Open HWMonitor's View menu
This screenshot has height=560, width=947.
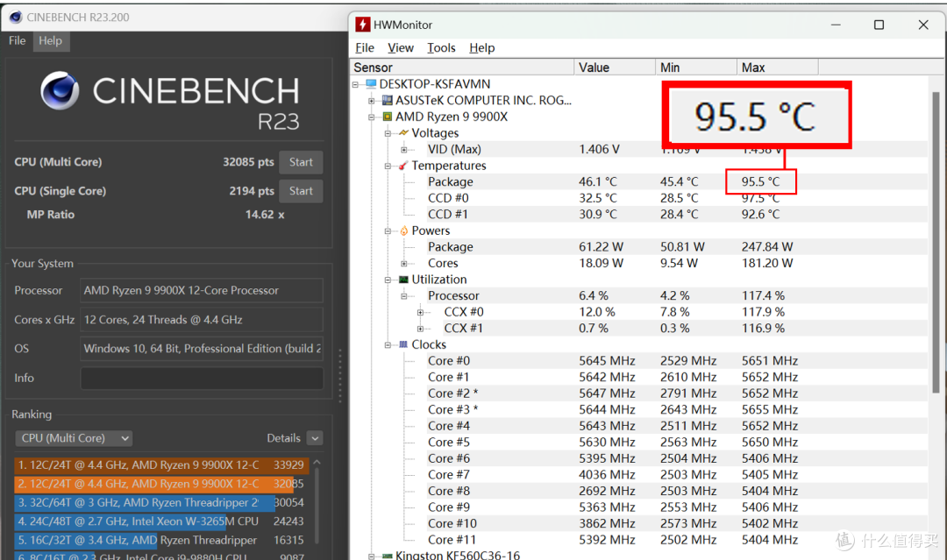click(401, 47)
